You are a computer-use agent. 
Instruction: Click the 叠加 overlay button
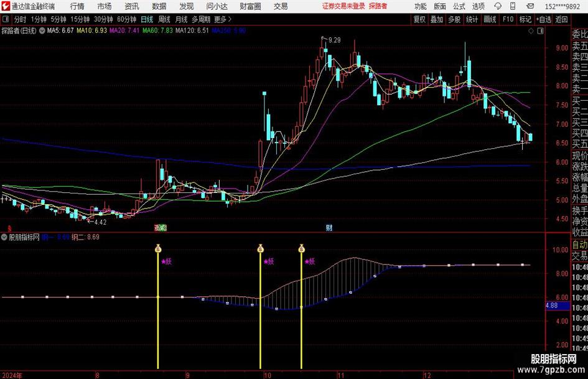(x=437, y=19)
